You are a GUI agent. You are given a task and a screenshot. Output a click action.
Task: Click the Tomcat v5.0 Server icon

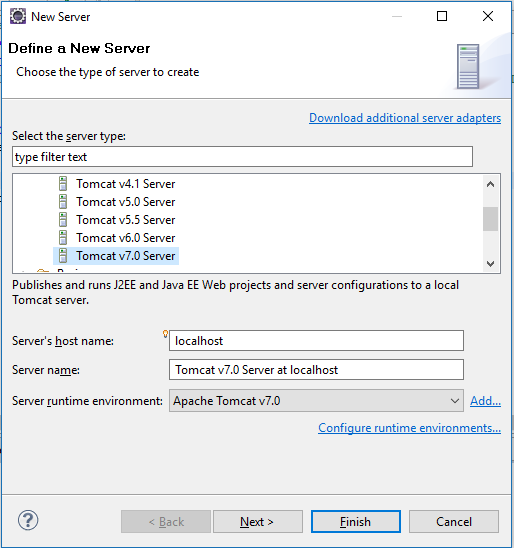(x=63, y=202)
